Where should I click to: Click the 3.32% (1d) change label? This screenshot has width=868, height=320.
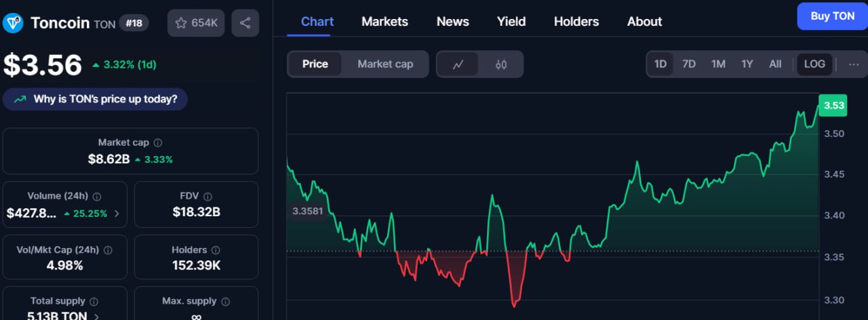[x=125, y=64]
